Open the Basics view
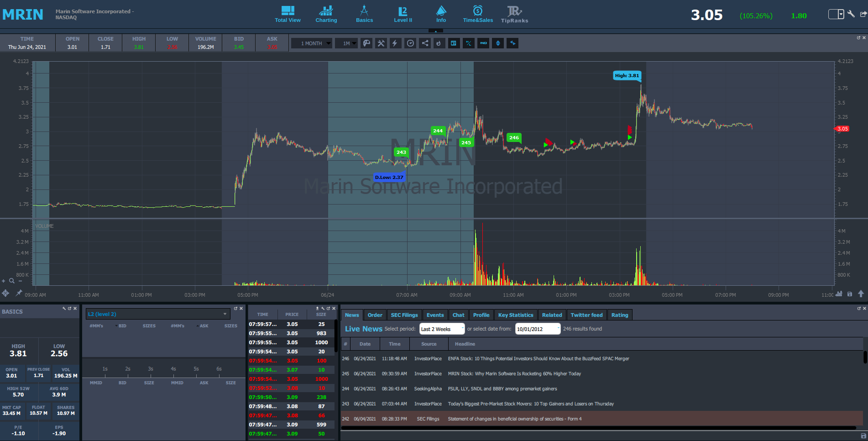This screenshot has width=868, height=441. (x=364, y=14)
